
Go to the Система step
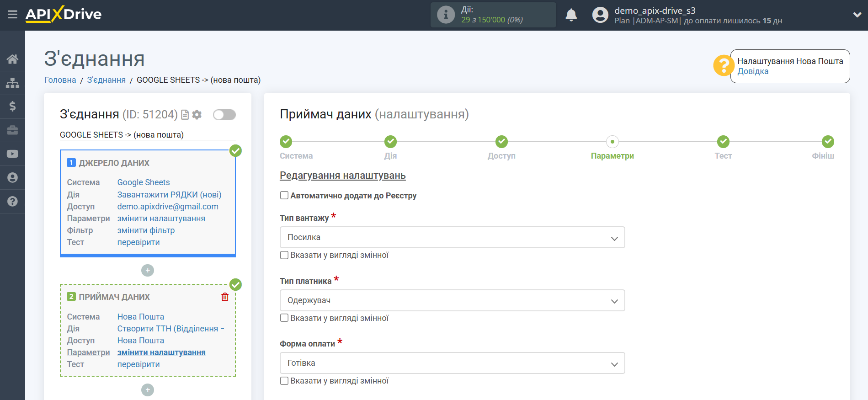286,142
